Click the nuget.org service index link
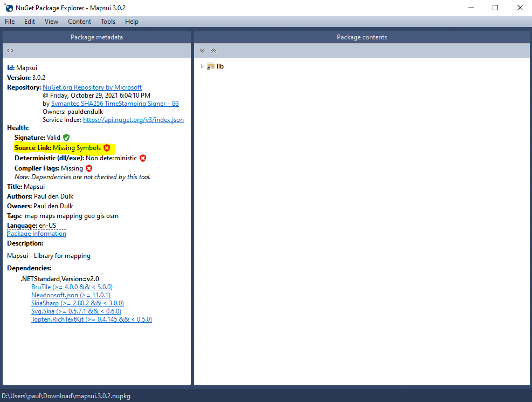This screenshot has width=532, height=402. [133, 119]
